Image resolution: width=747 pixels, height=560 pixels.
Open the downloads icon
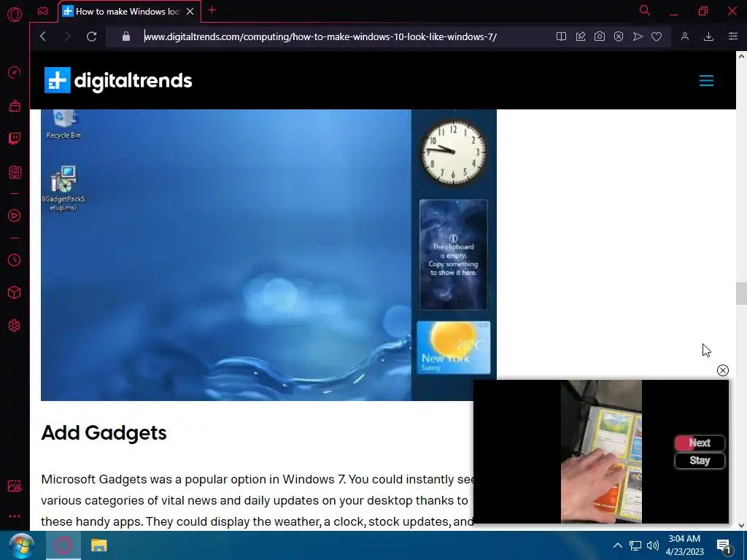(709, 36)
